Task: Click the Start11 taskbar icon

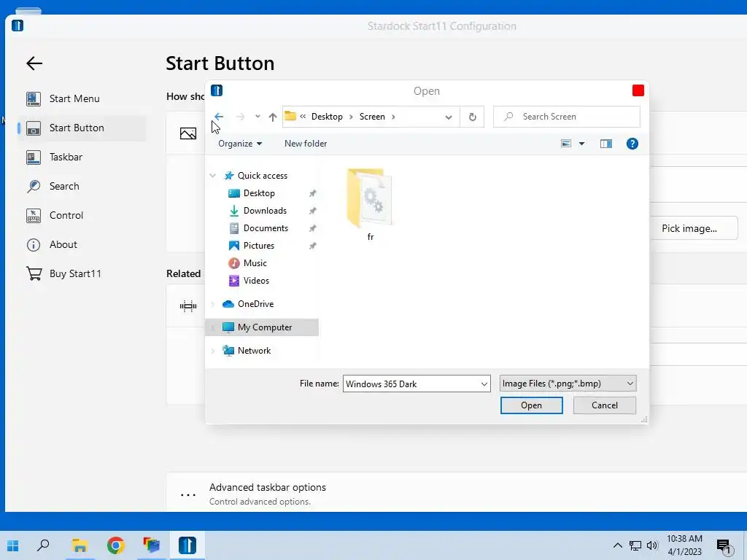Action: [x=187, y=545]
